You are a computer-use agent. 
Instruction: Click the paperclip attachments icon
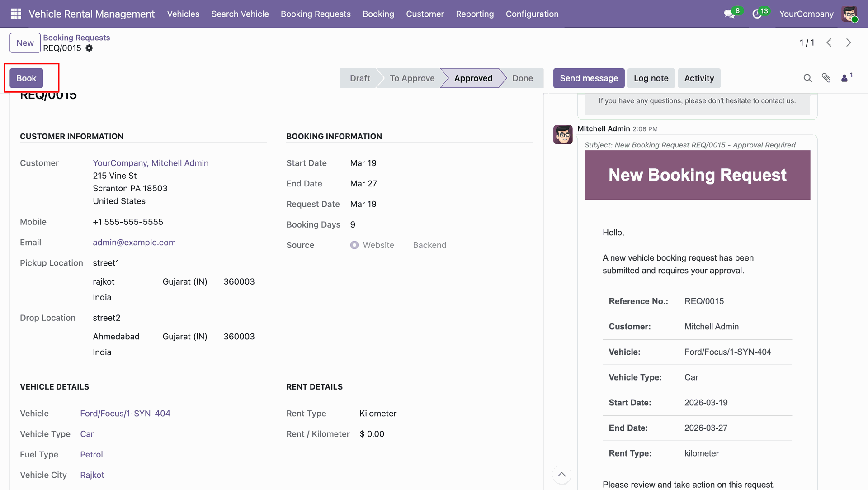[x=826, y=78]
